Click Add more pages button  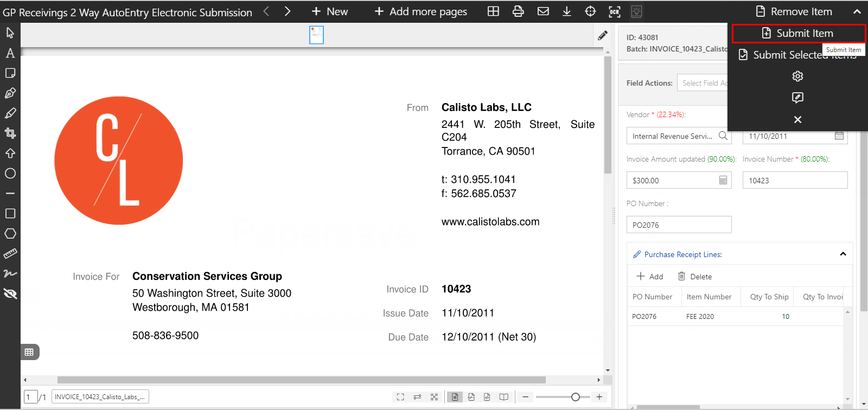coord(421,11)
